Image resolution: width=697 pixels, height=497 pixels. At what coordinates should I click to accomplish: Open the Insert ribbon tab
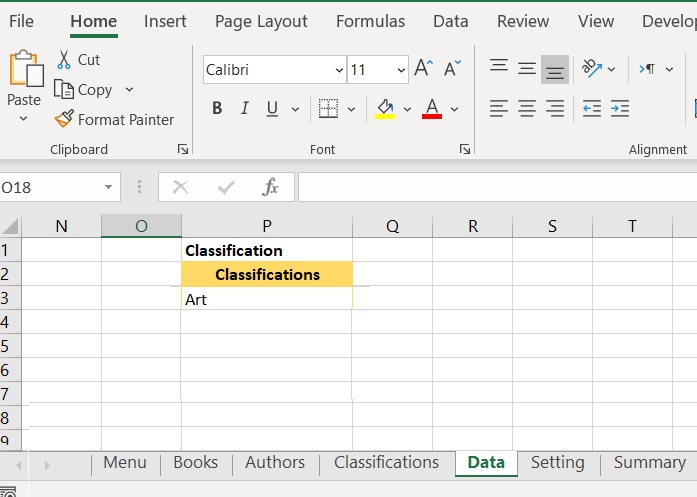(x=165, y=21)
